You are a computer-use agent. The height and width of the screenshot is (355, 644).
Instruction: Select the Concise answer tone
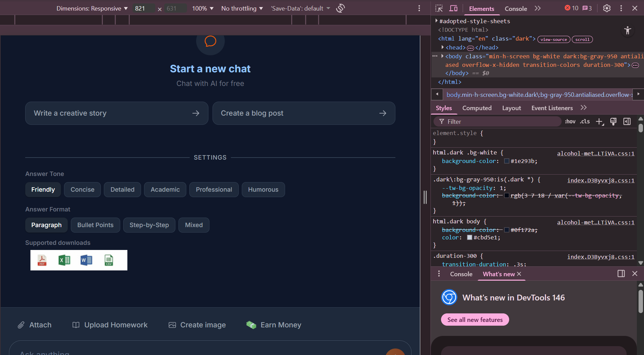point(82,190)
